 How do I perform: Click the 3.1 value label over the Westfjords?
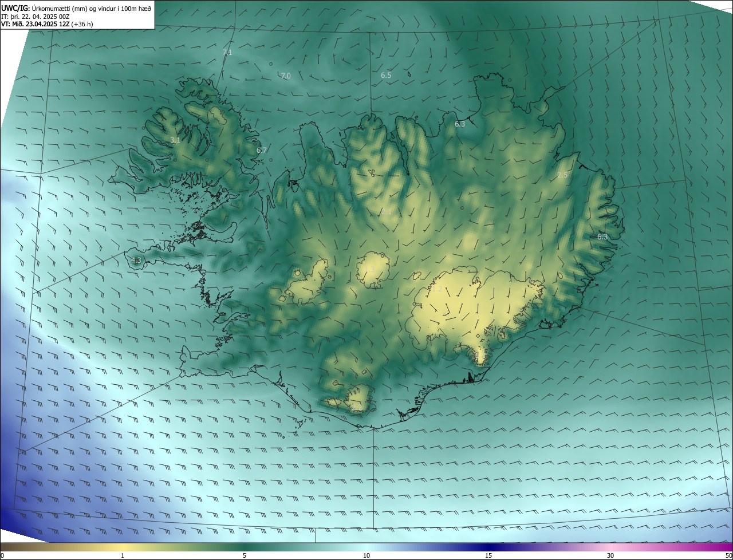(x=175, y=140)
